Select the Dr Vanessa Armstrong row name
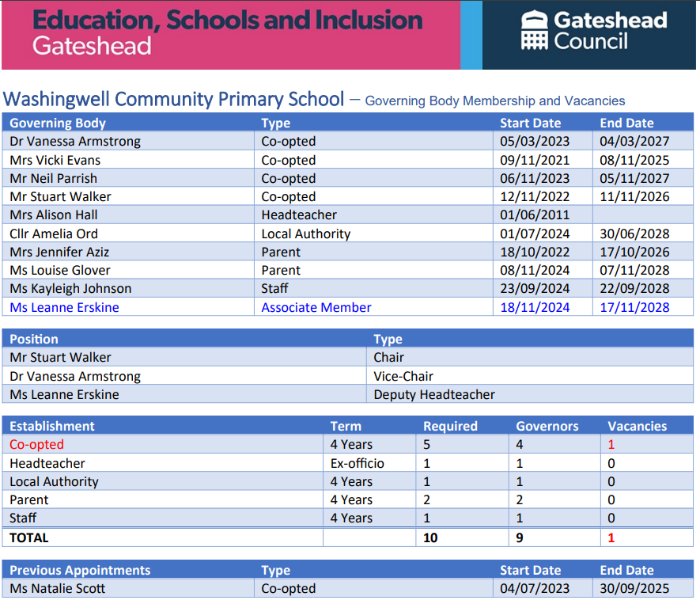 point(75,142)
